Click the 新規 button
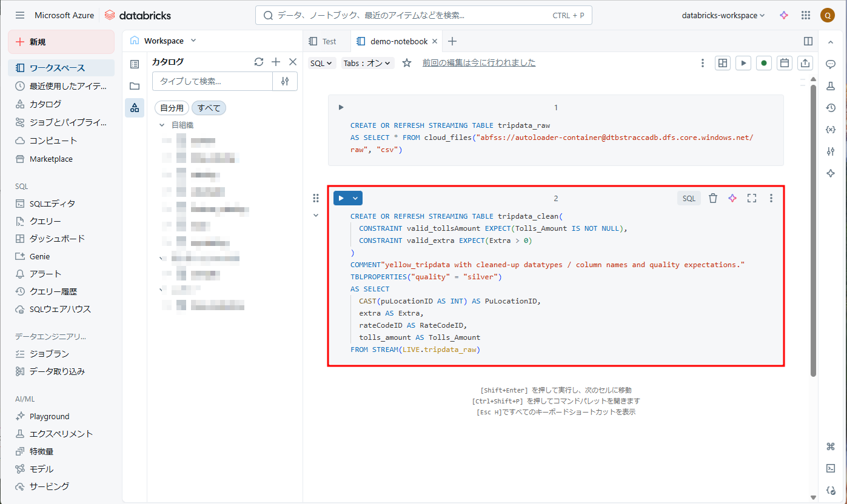 (x=61, y=42)
